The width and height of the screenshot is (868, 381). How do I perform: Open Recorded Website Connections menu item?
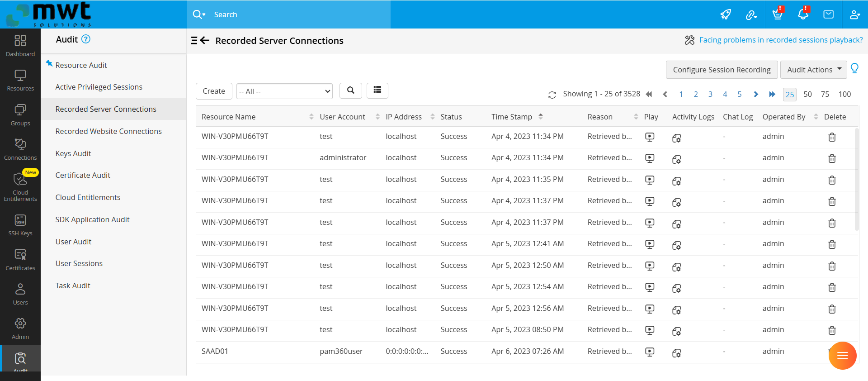108,131
